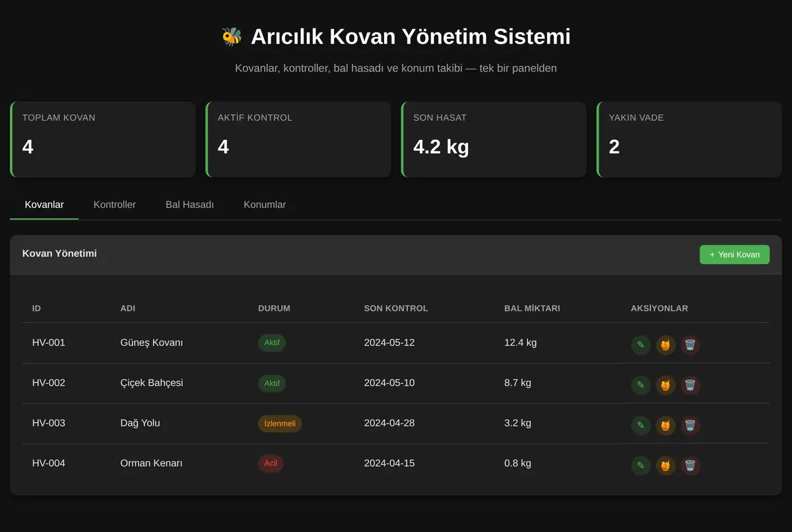Viewport: 792px width, 532px height.
Task: Click the date 2024-04-28
Action: click(x=389, y=423)
